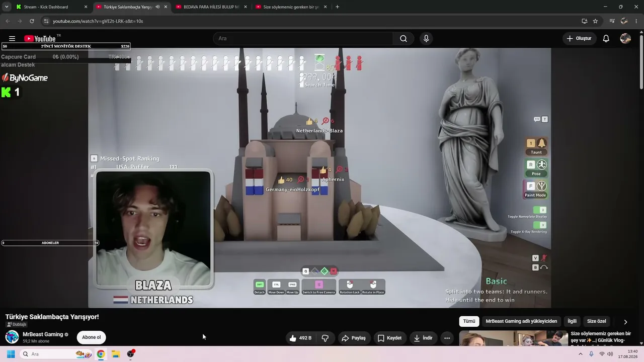The width and height of the screenshot is (644, 362).
Task: Open the YouTube guide hamburger menu
Action: click(x=12, y=39)
